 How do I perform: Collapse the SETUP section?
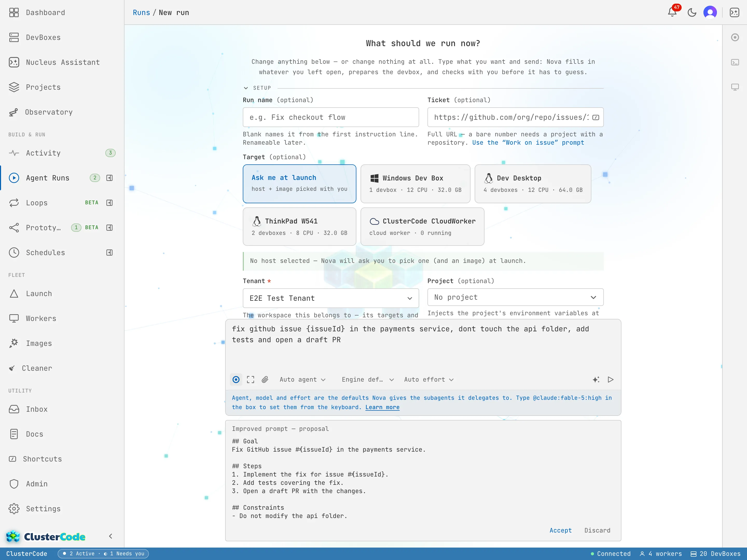(x=257, y=88)
